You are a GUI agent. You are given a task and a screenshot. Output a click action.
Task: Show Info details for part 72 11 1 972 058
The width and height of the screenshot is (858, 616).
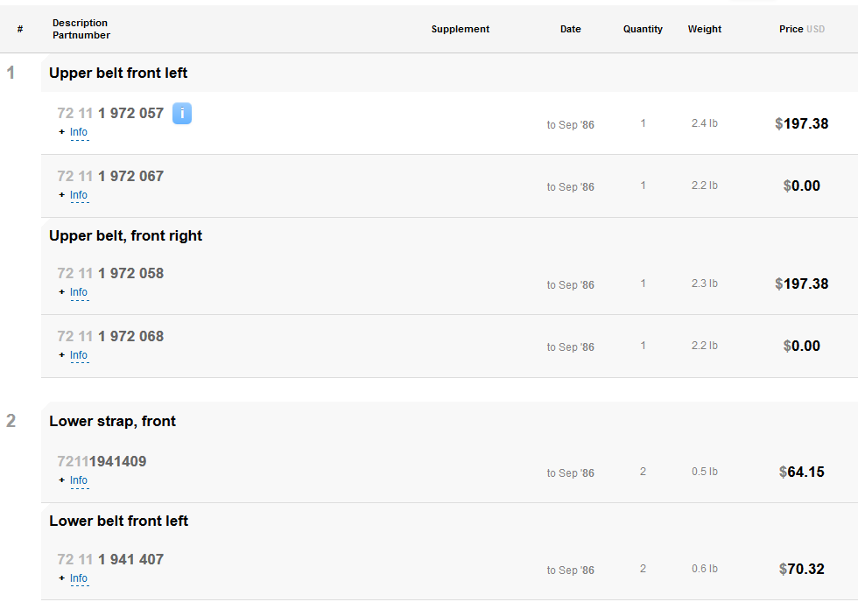[79, 292]
